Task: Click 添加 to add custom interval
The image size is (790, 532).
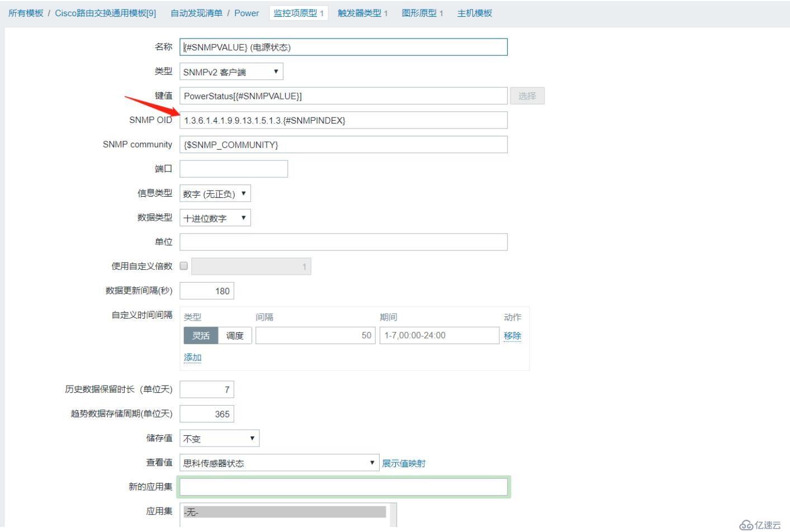Action: [192, 357]
